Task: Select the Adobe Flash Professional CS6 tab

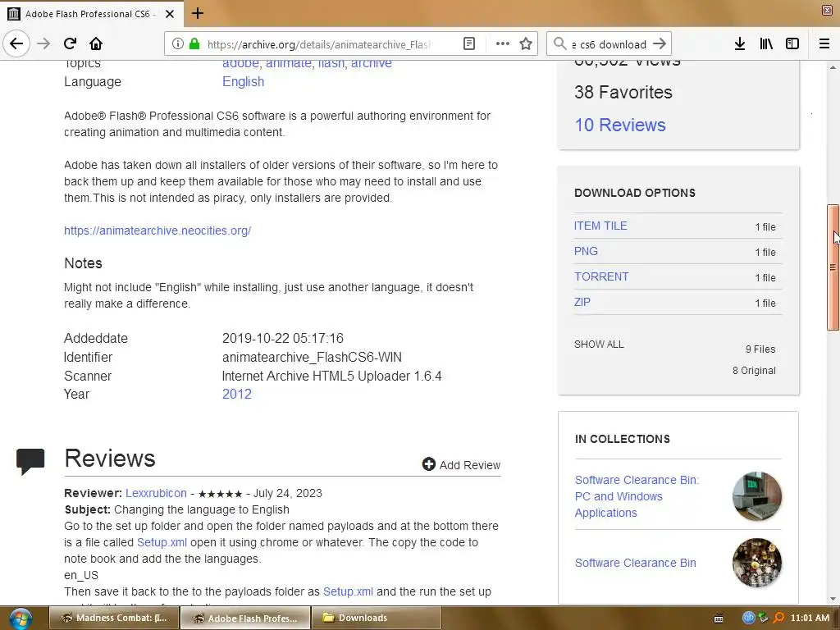Action: (x=91, y=14)
